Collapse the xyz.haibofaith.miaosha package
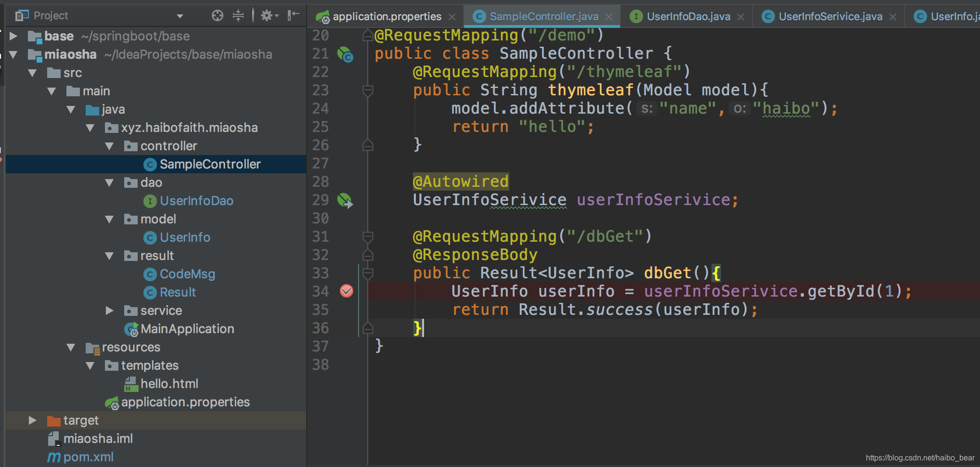 (90, 128)
